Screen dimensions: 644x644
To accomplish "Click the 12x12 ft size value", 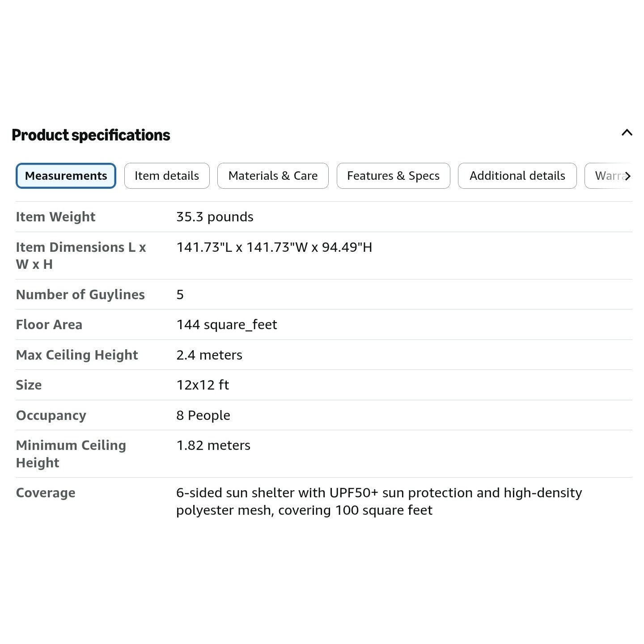I will click(x=203, y=385).
